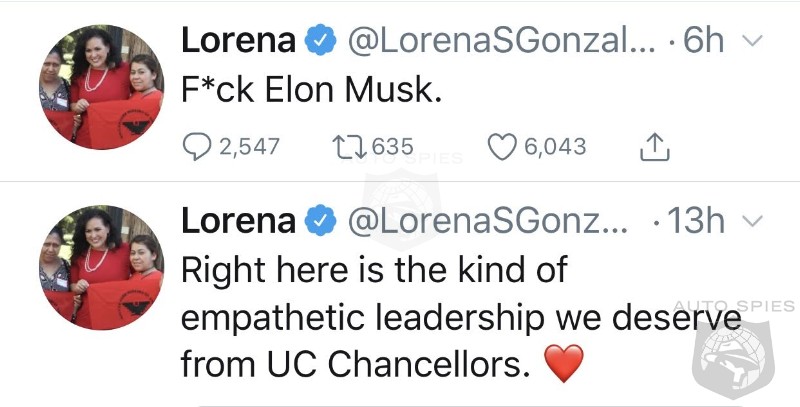The image size is (800, 407).
Task: Click the verified badge on first tweet
Action: [320, 41]
